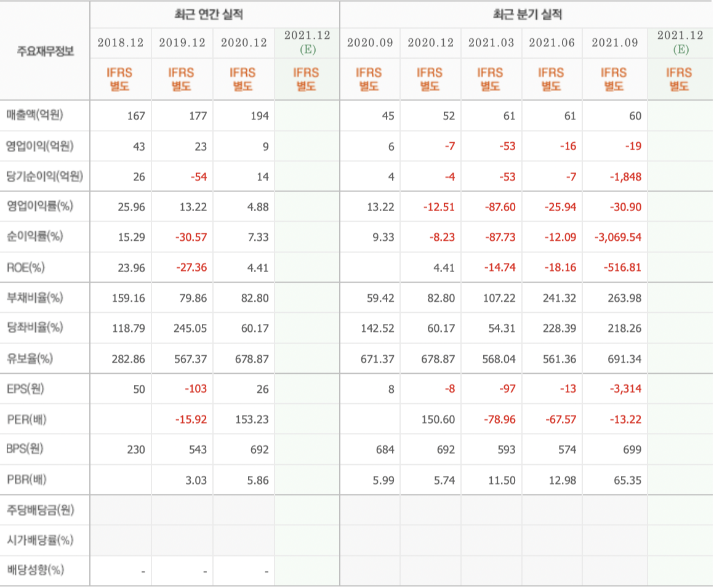Click the PER value -78.96
Screen dimensions: 714x588
[500, 419]
